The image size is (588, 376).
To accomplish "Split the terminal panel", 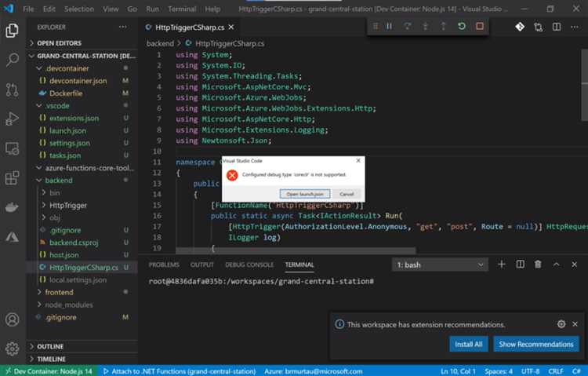I will click(x=520, y=265).
